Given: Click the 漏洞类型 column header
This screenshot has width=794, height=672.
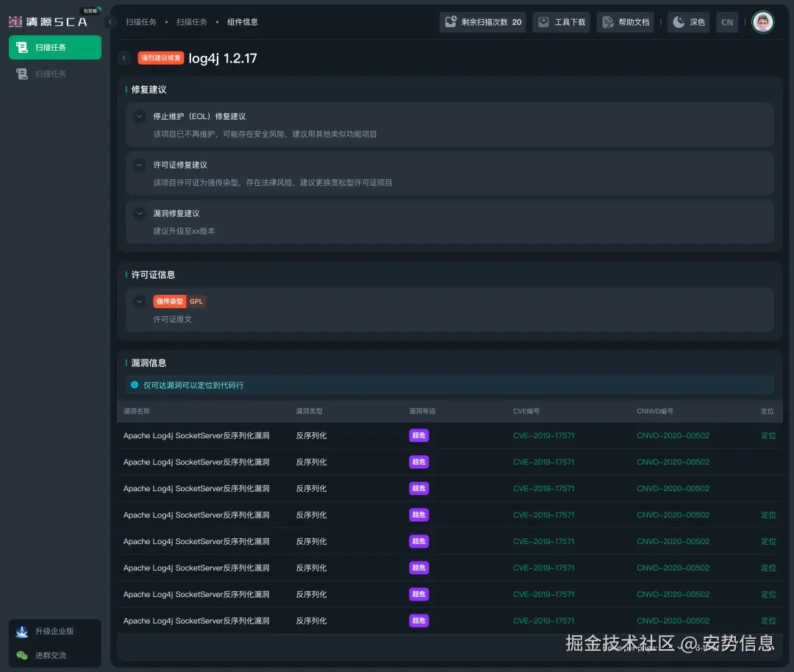Looking at the screenshot, I should 310,411.
